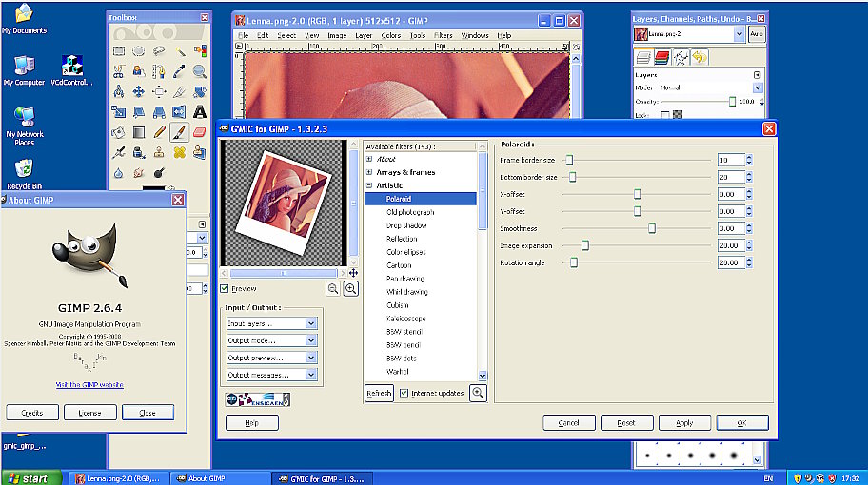Select the Clone stamp tool
The width and height of the screenshot is (868, 485).
pos(159,152)
